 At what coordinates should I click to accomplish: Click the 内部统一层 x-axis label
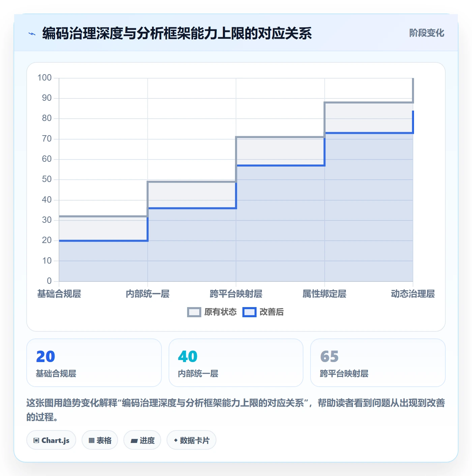pyautogui.click(x=148, y=294)
